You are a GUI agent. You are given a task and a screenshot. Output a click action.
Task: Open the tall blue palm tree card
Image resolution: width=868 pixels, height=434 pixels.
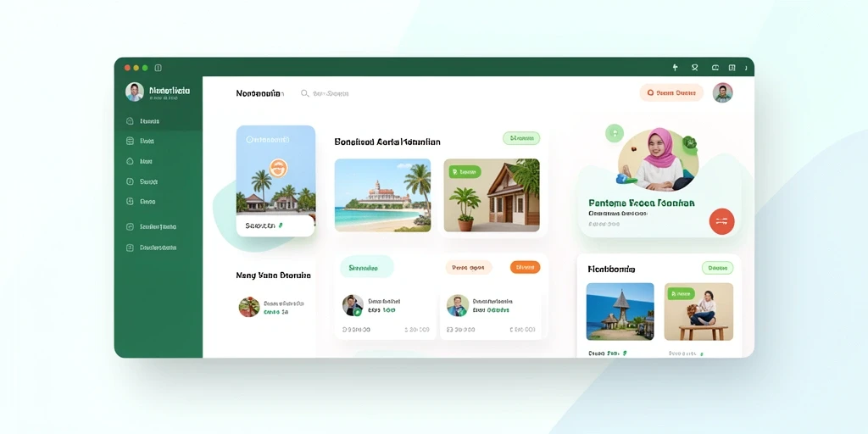275,181
